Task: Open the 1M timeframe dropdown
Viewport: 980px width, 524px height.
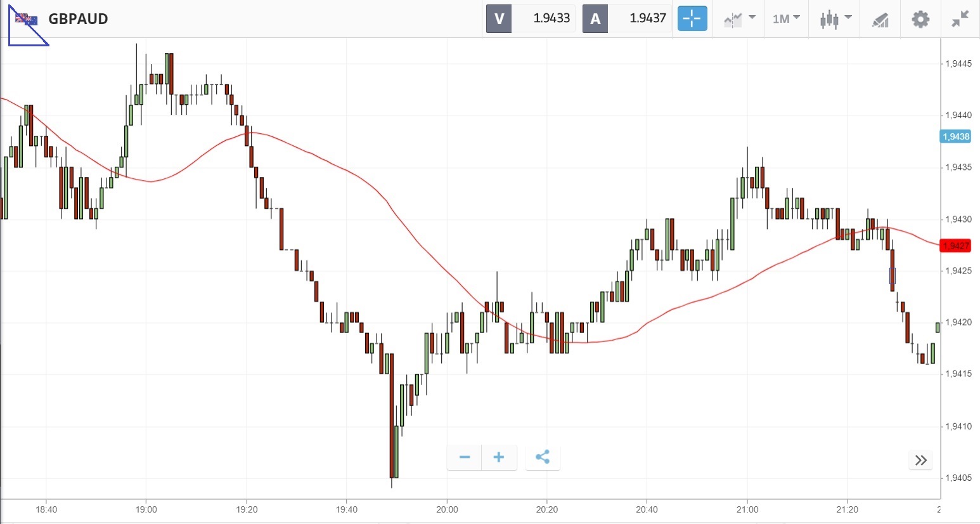Action: [786, 18]
